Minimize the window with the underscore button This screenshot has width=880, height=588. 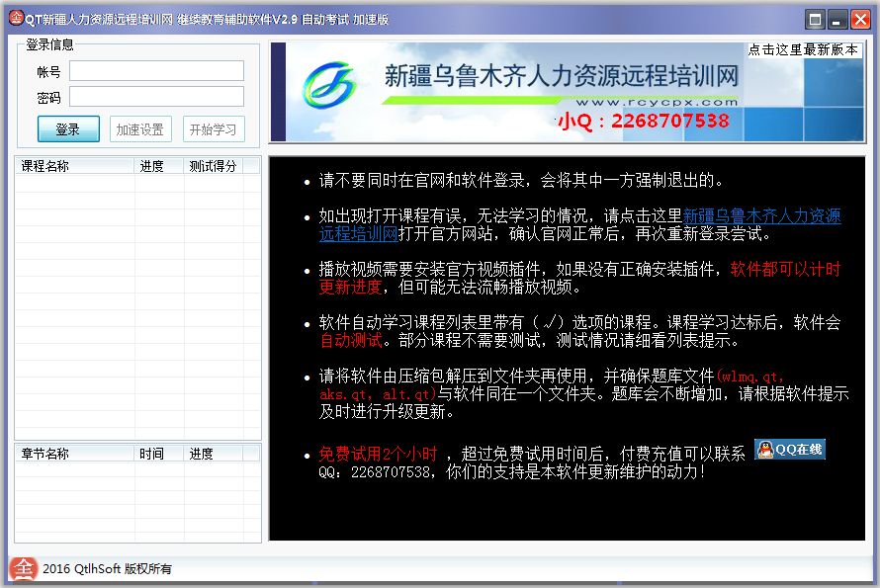(837, 19)
